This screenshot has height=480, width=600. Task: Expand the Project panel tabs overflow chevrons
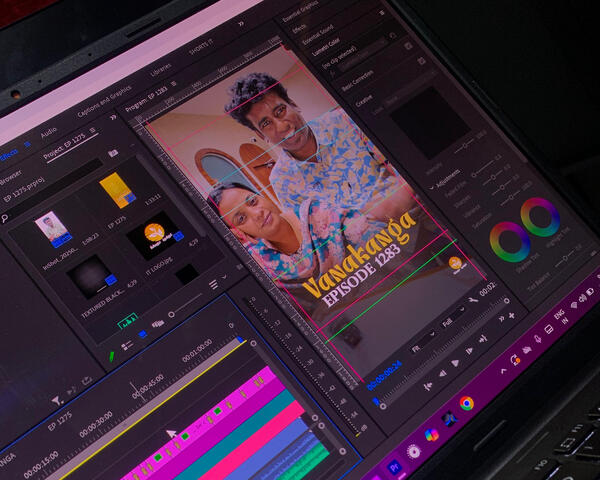point(113,117)
